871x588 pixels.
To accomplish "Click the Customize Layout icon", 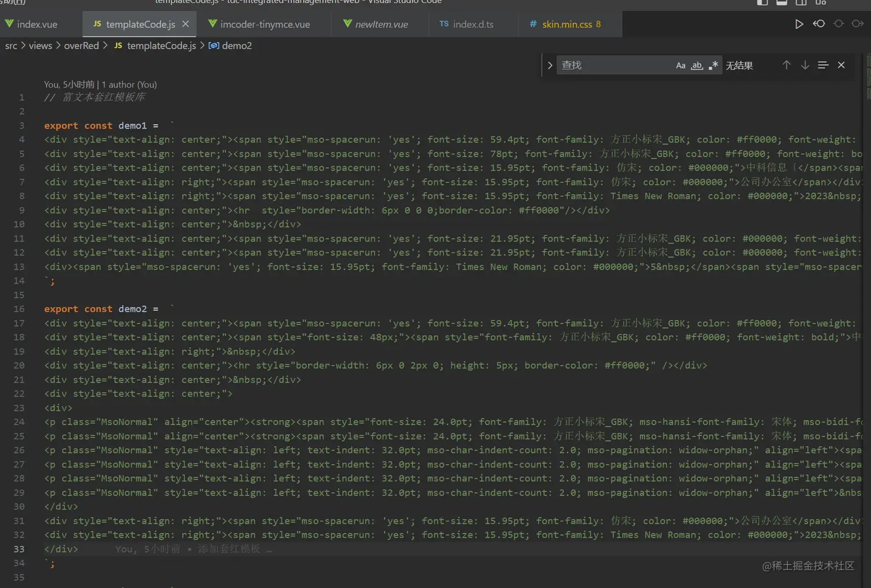I will pos(821,3).
